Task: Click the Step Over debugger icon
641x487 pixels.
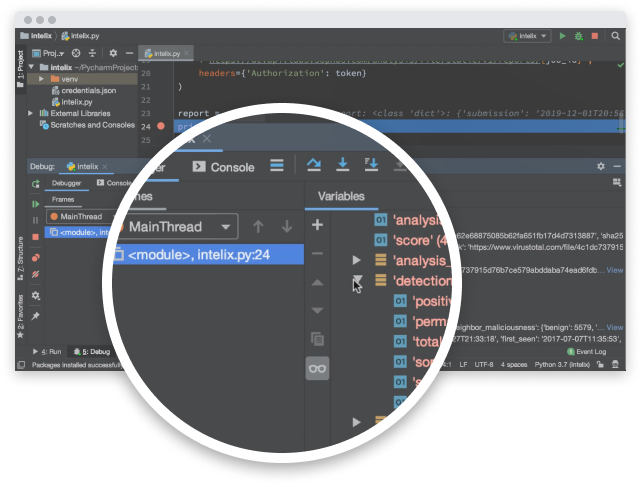Action: click(x=313, y=165)
